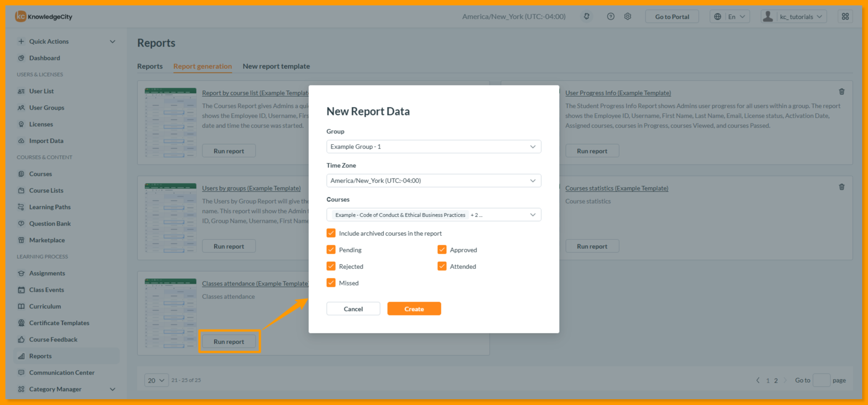Image resolution: width=868 pixels, height=405 pixels.
Task: Open Marketplace in the sidebar
Action: pos(47,240)
